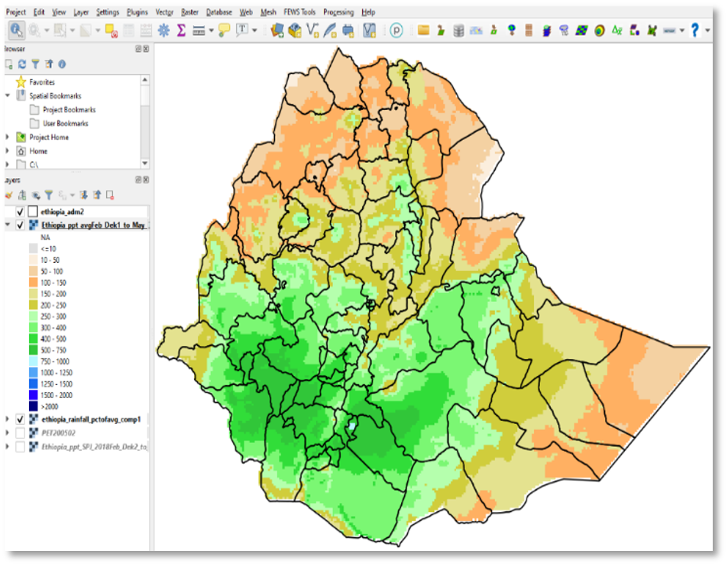Click the blue question mark Help icon
The height and width of the screenshot is (567, 728).
[694, 31]
